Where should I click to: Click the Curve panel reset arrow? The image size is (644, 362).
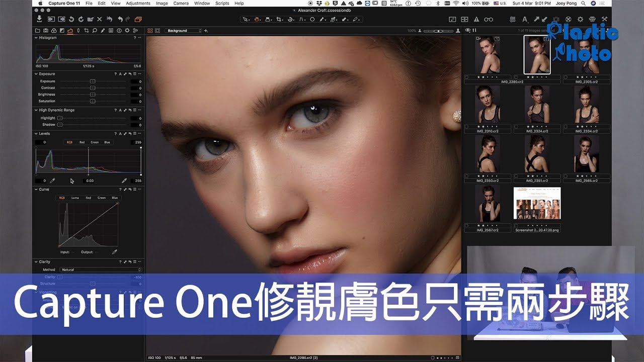click(130, 190)
